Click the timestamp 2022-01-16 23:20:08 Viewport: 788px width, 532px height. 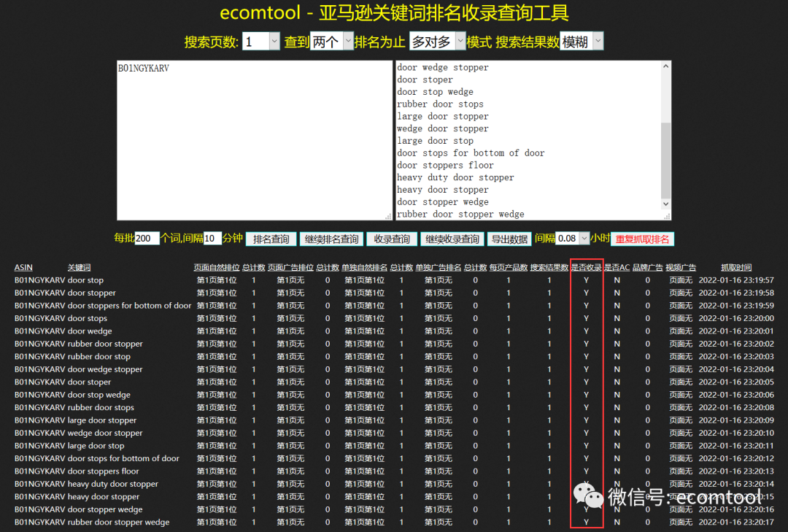(736, 407)
